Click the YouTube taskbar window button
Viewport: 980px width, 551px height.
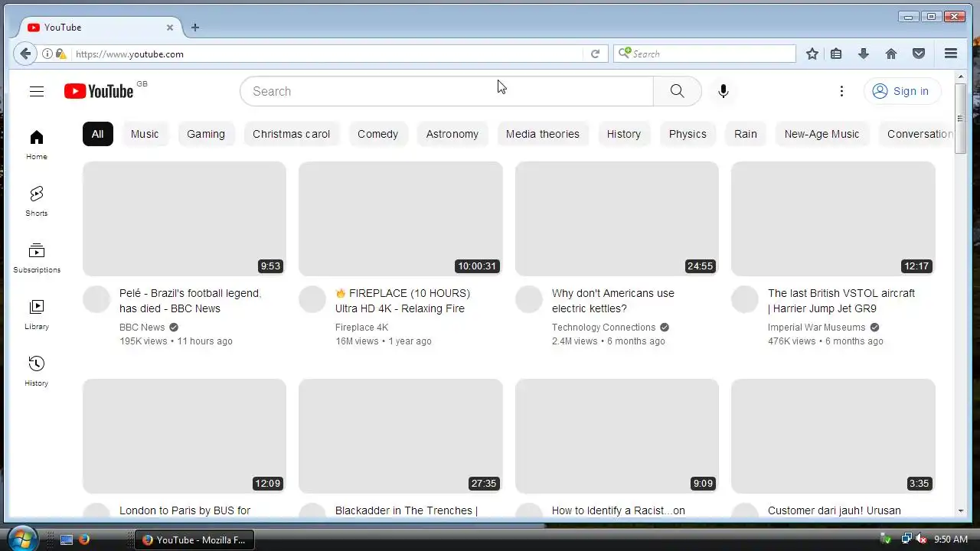coord(194,540)
